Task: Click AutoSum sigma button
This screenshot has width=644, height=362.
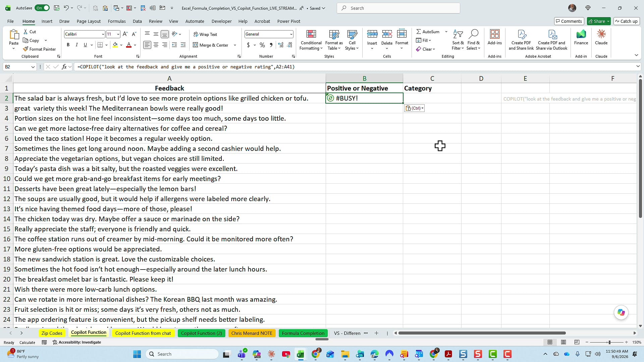Action: click(x=428, y=32)
